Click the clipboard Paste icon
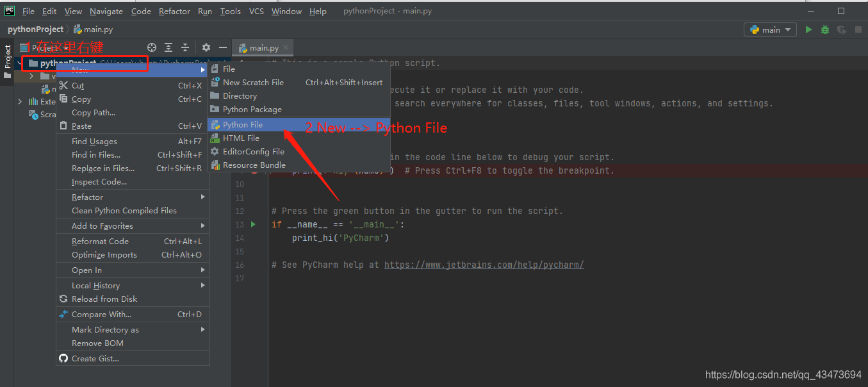 pos(63,126)
